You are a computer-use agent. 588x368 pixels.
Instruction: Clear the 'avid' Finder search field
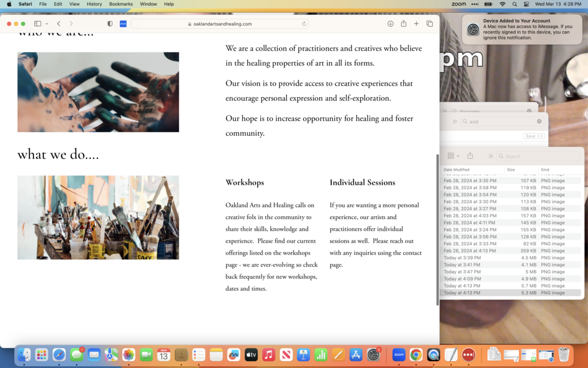(x=539, y=121)
